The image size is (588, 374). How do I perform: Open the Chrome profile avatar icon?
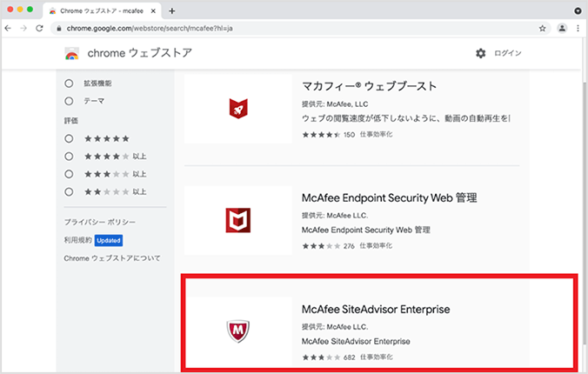pyautogui.click(x=562, y=29)
